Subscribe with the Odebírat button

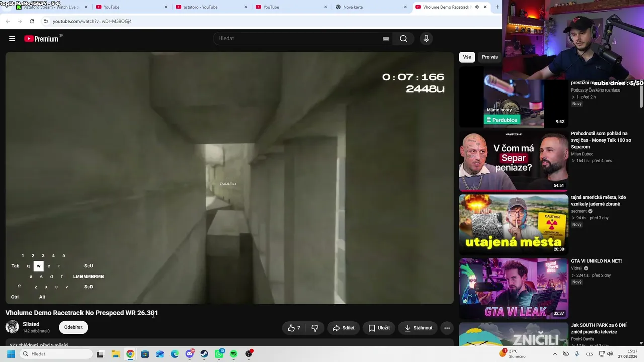pos(73,327)
